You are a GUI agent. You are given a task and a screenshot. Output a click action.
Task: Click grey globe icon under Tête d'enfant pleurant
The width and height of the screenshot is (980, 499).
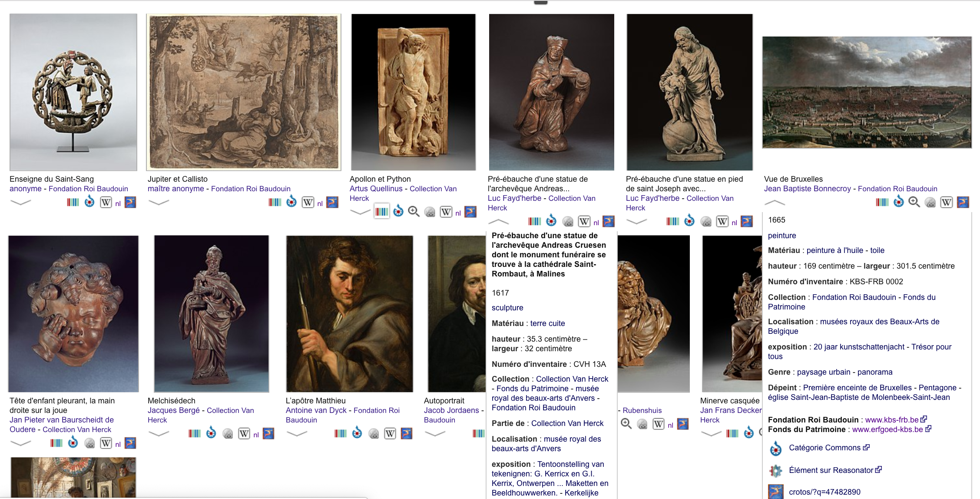click(x=89, y=443)
